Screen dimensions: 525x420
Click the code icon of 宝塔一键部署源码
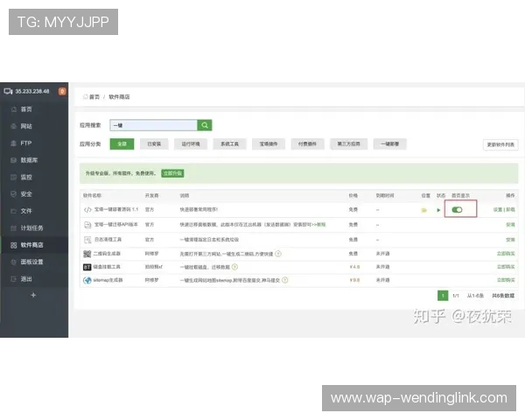pyautogui.click(x=87, y=210)
